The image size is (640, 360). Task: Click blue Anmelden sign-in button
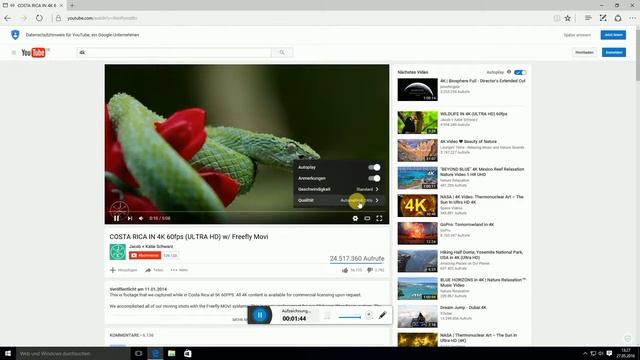click(613, 52)
